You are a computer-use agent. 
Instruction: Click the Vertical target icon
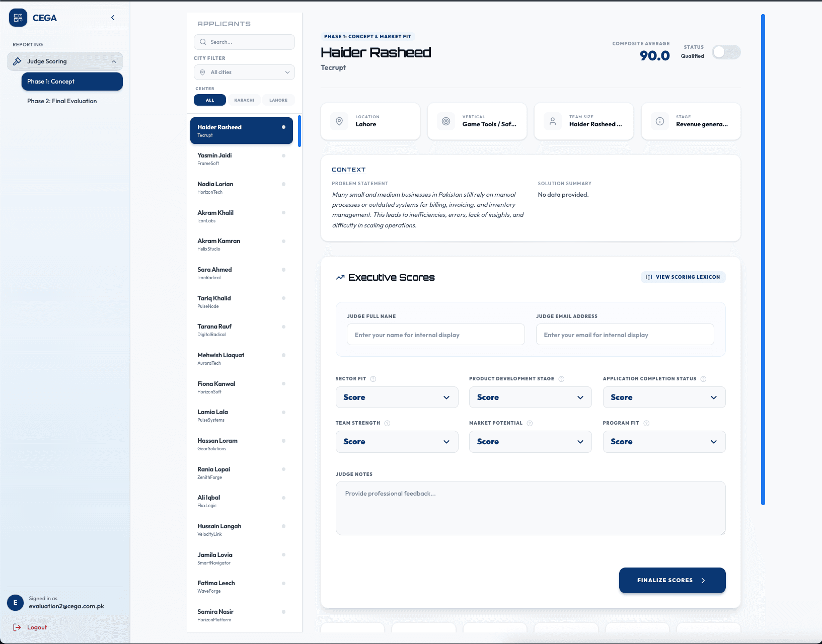click(446, 121)
